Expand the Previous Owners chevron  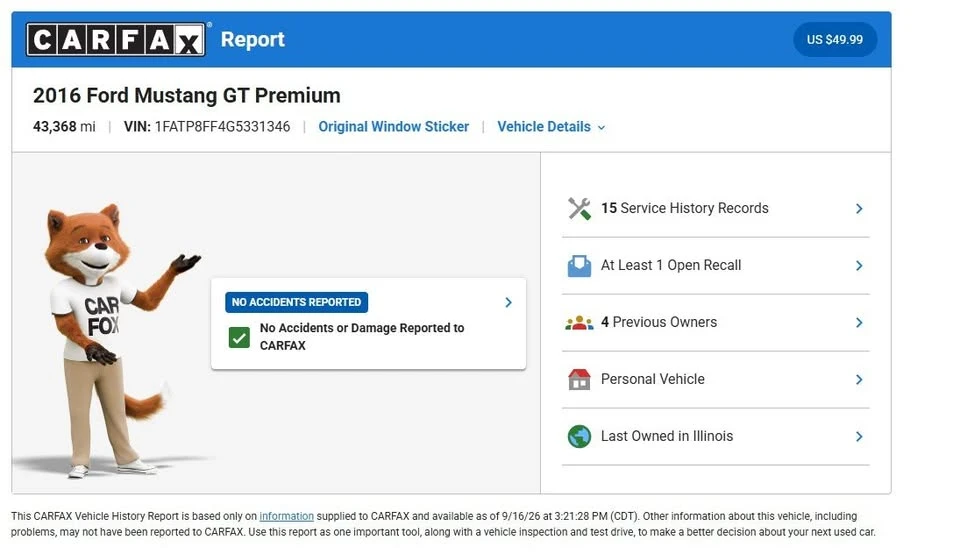click(x=859, y=323)
